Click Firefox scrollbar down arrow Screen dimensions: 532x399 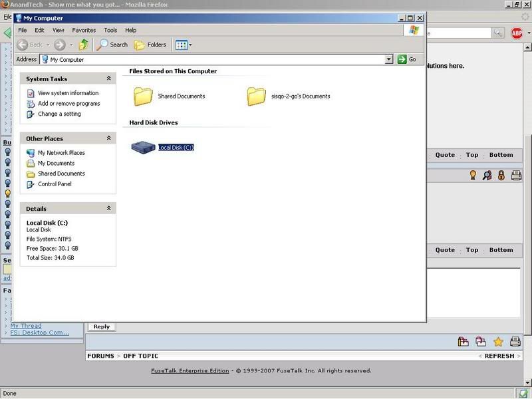[527, 382]
